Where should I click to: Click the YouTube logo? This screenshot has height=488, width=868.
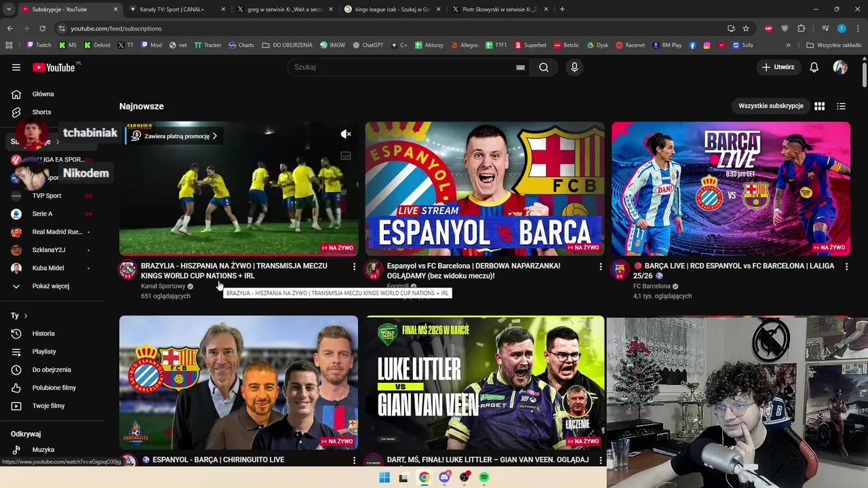coord(54,67)
